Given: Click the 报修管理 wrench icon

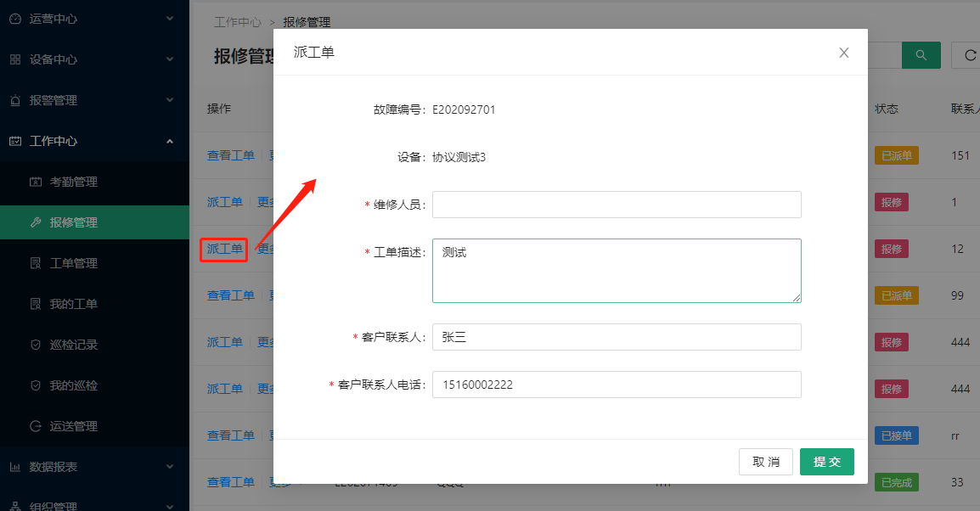Looking at the screenshot, I should point(36,222).
